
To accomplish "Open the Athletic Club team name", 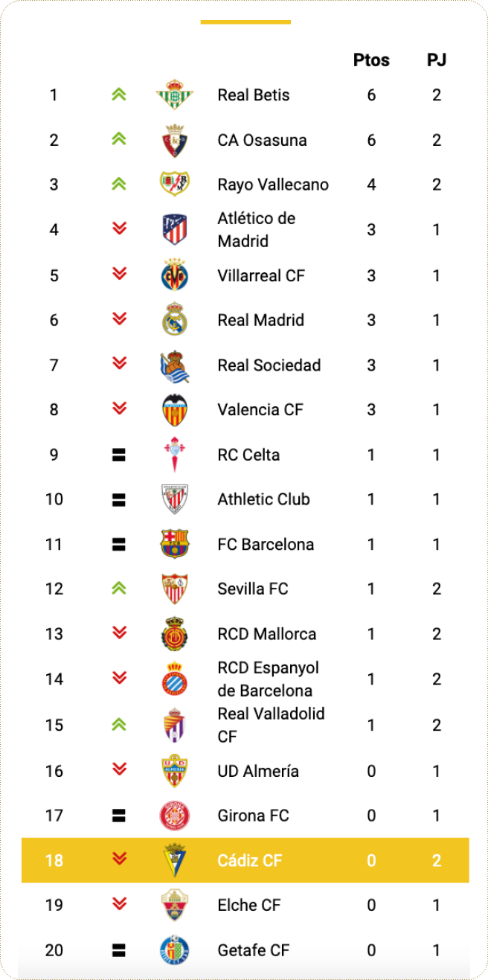I will [263, 499].
